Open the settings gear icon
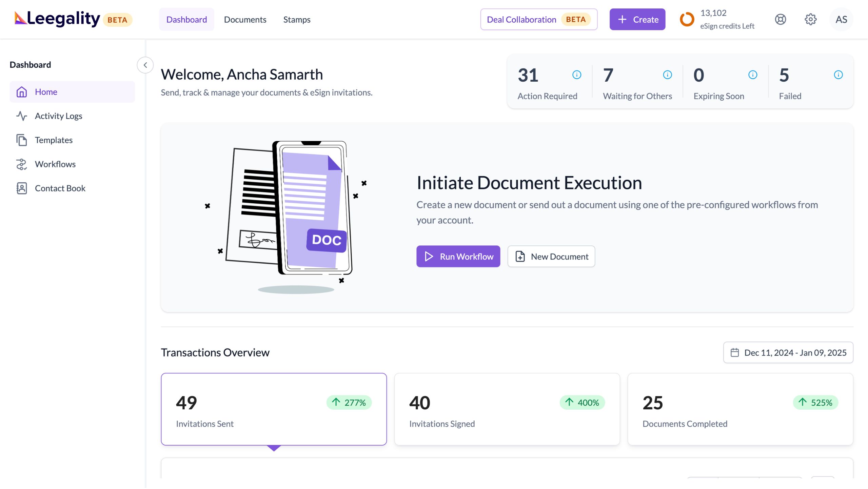 (810, 19)
